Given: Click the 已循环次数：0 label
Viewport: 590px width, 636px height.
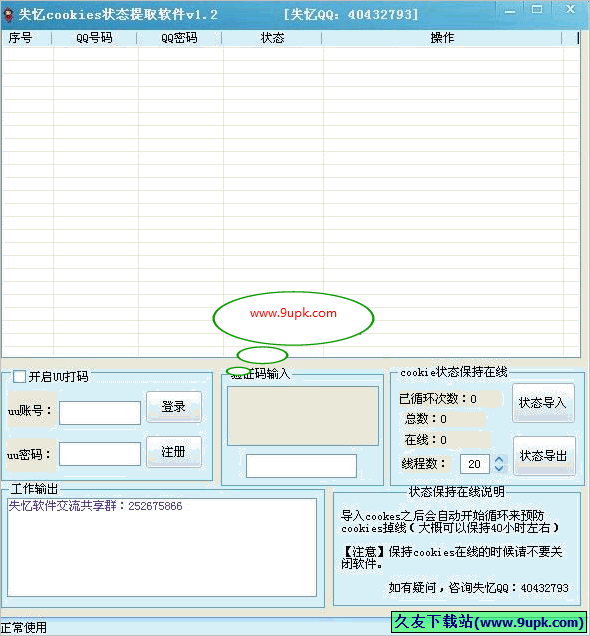Looking at the screenshot, I should point(438,399).
